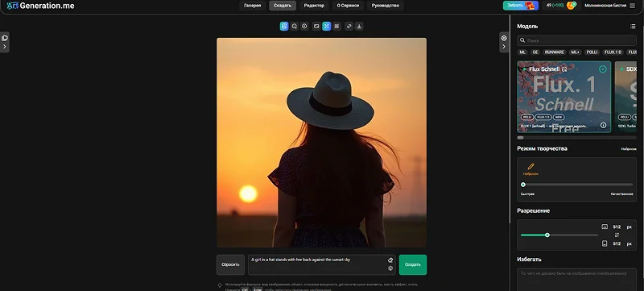Open info icon on Flux Schnell card

603,126
